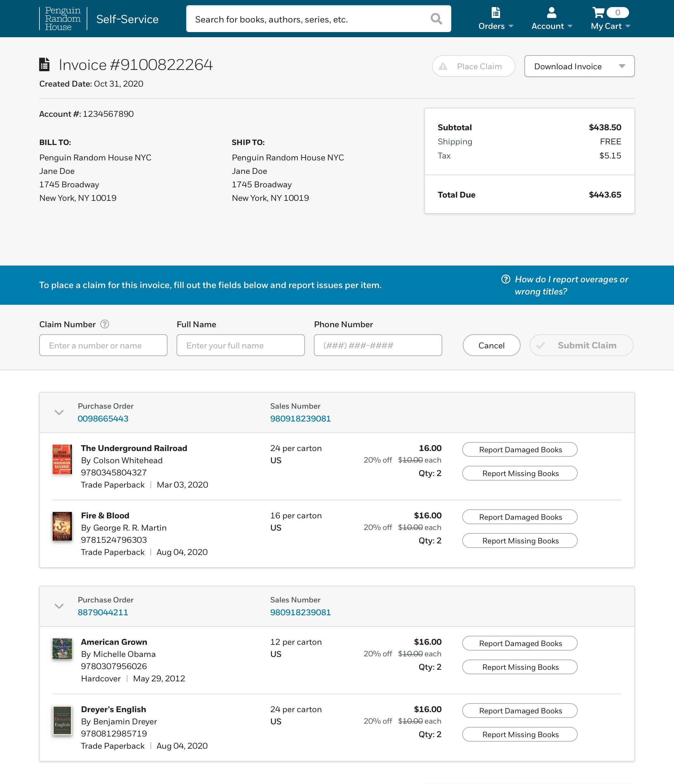674x784 pixels.
Task: Click author name By Colson Whitehead
Action: click(122, 460)
